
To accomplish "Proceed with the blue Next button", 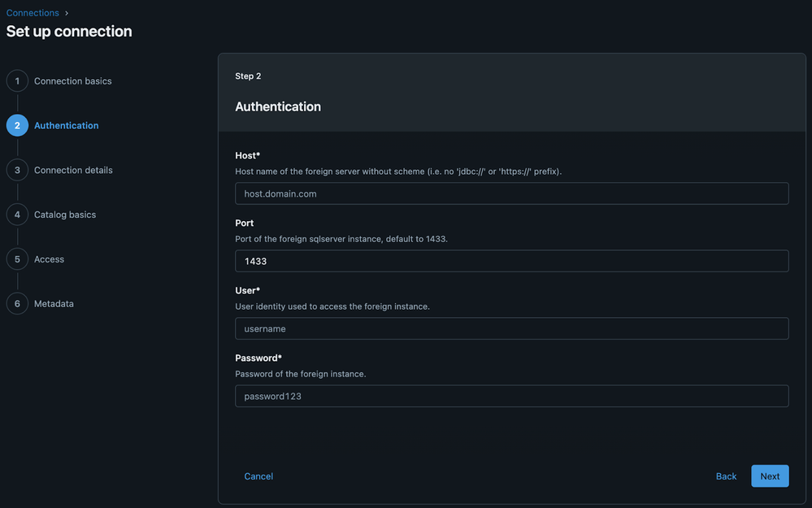I will point(770,476).
